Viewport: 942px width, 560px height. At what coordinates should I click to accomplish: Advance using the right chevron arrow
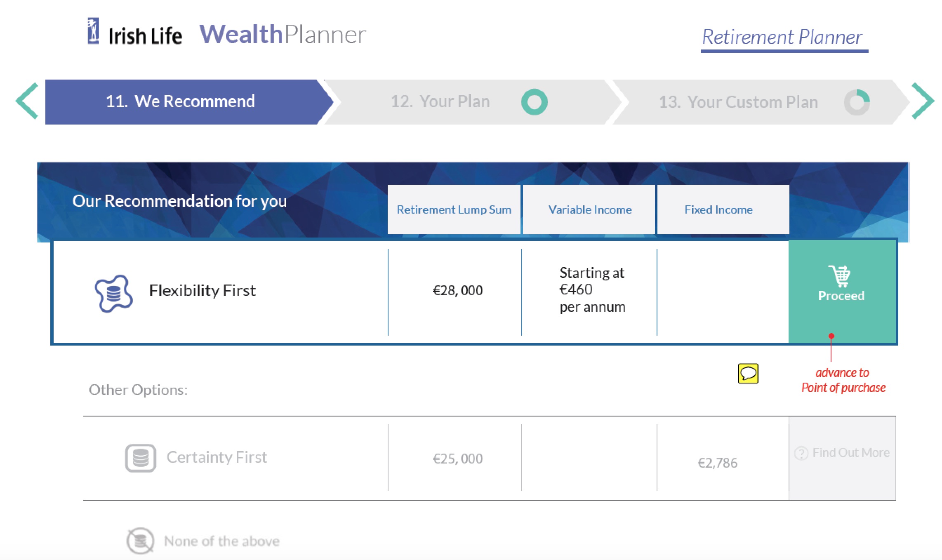coord(923,101)
